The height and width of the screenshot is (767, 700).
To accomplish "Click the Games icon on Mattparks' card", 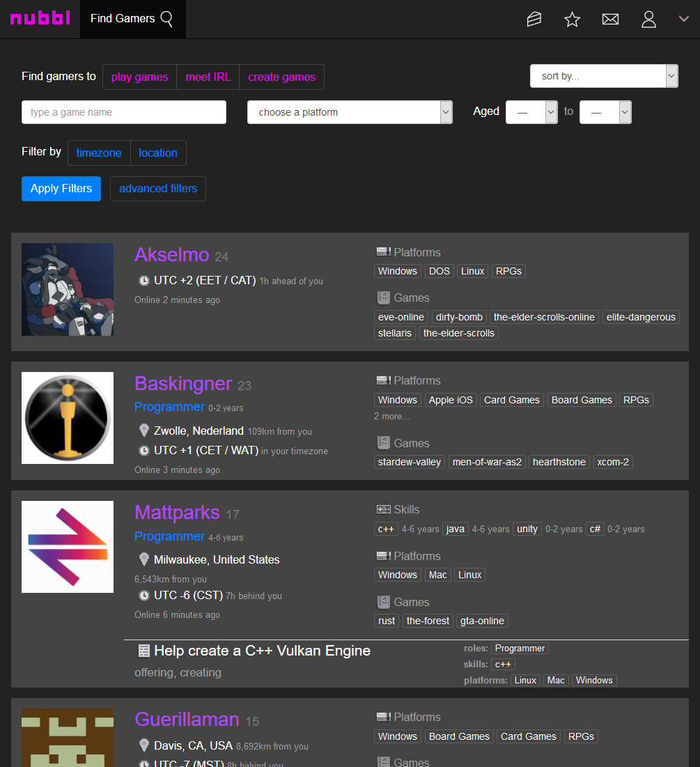I will click(x=383, y=602).
